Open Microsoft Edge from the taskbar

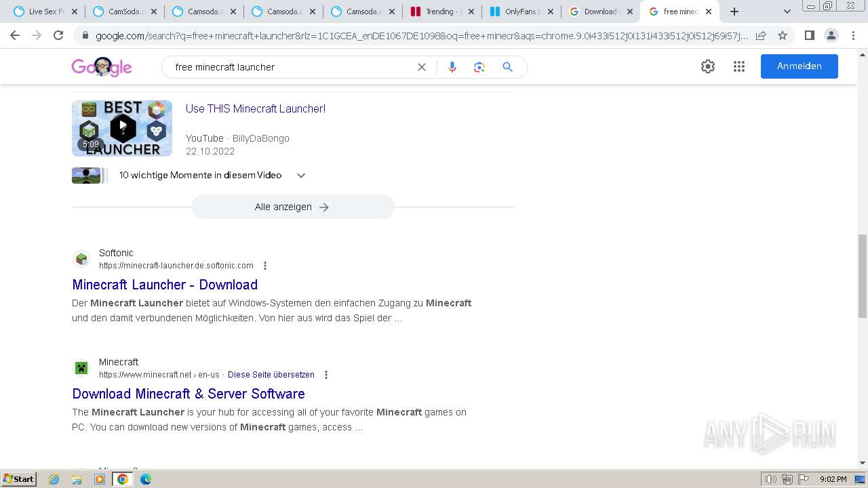pyautogui.click(x=145, y=479)
